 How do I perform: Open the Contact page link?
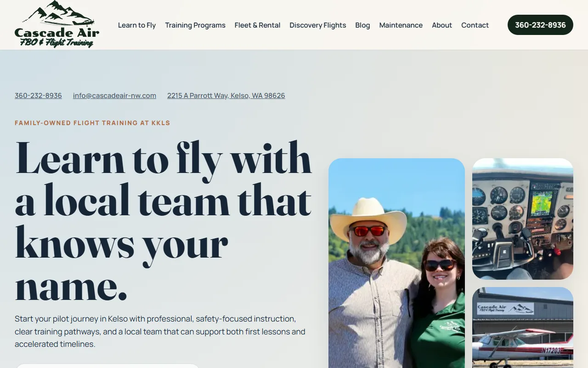(x=475, y=25)
